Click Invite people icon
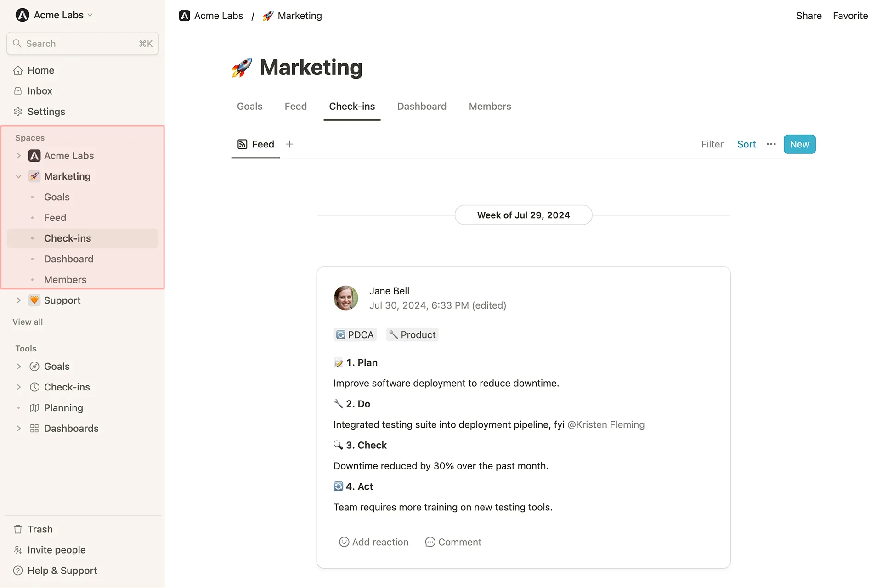The image size is (882, 588). coord(18,550)
